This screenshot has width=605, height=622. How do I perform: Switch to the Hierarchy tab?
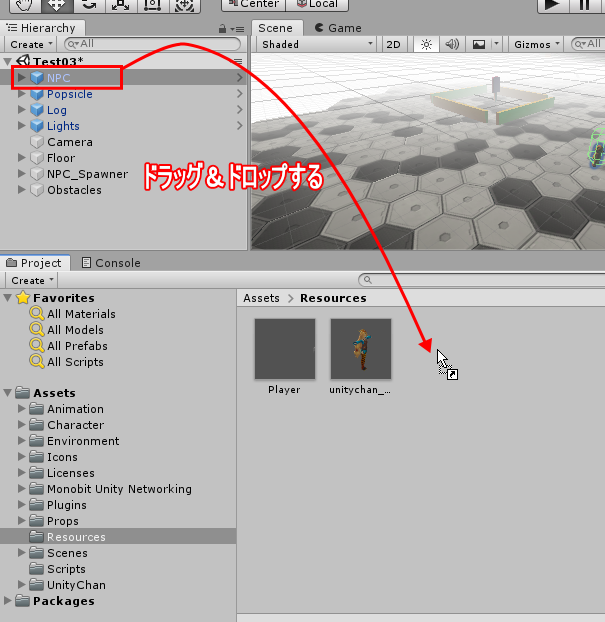tap(42, 28)
